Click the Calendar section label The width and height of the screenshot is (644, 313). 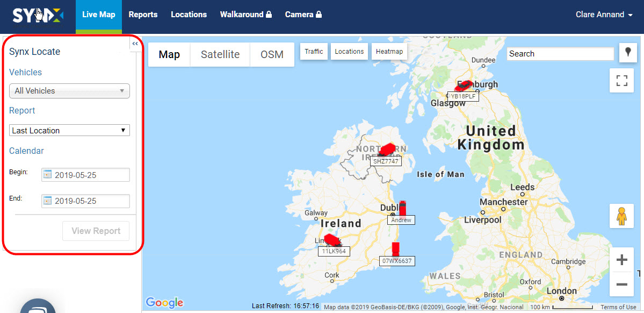[x=26, y=151]
